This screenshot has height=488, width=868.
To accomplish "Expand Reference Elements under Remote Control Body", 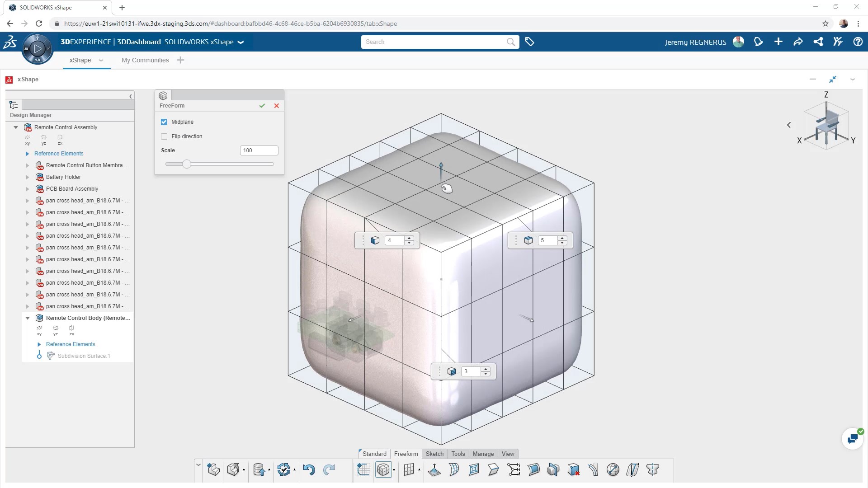I will point(39,344).
